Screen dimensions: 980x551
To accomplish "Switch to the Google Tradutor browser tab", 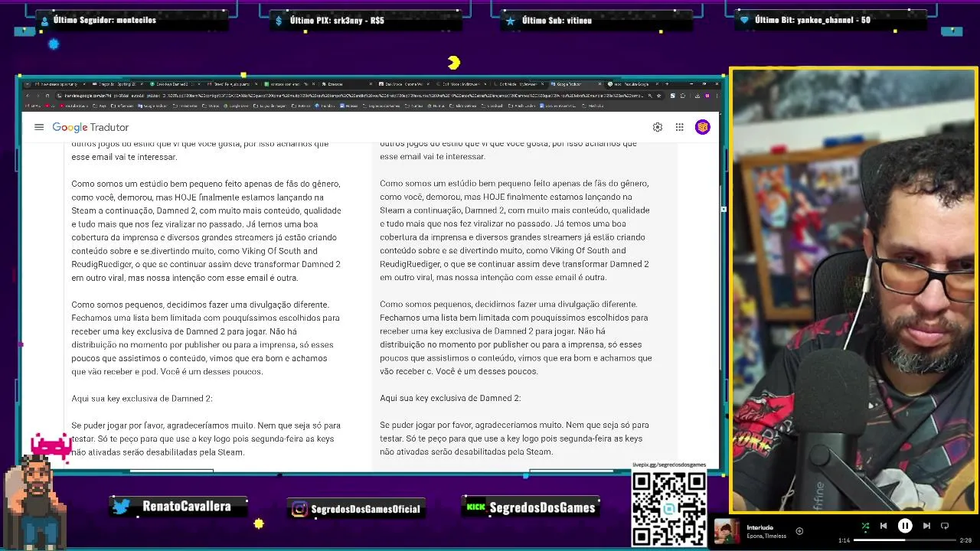I will (x=576, y=83).
